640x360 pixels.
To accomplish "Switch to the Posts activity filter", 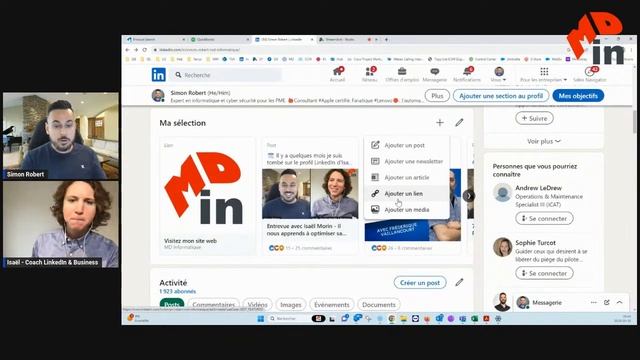I will click(x=172, y=304).
